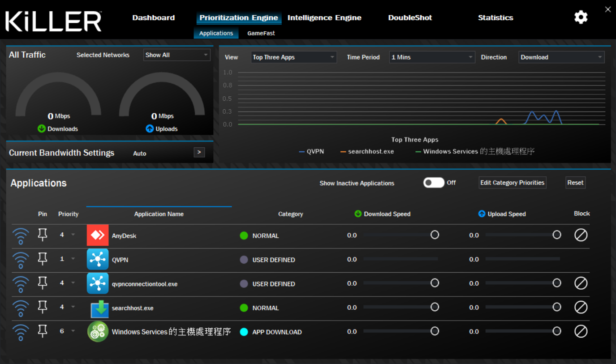The height and width of the screenshot is (364, 616).
Task: Open the Selected Networks Show All dropdown
Action: [x=177, y=55]
